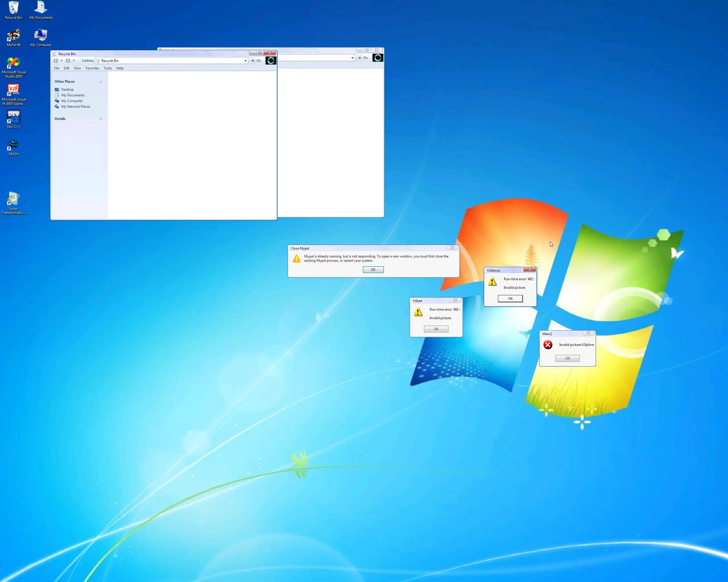Open the Back button history dropdown arrow

point(61,61)
